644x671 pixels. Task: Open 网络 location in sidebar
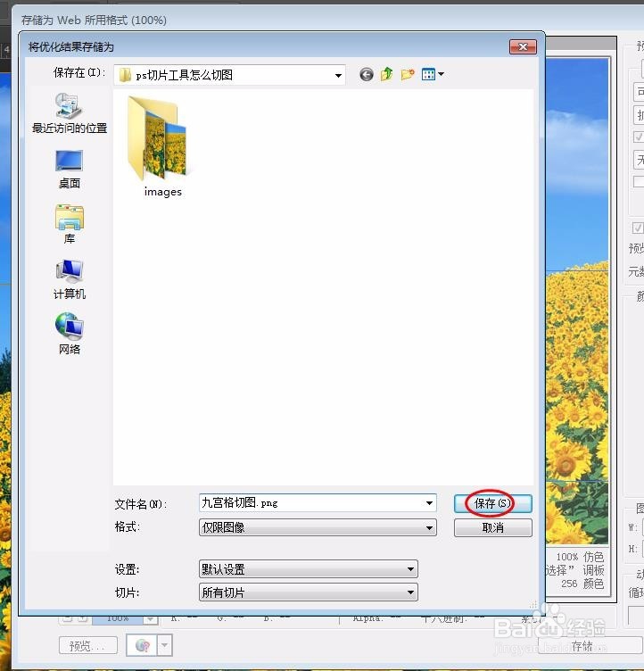[70, 334]
